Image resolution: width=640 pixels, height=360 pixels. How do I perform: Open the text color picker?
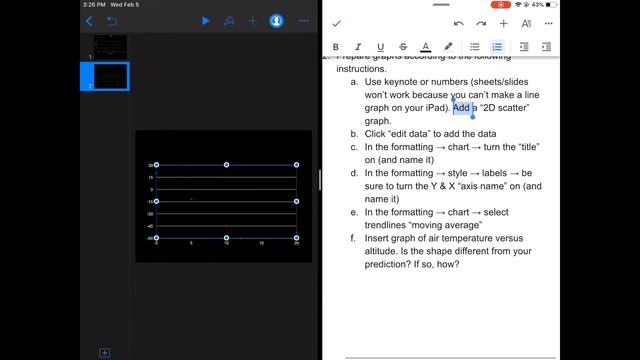(x=425, y=47)
